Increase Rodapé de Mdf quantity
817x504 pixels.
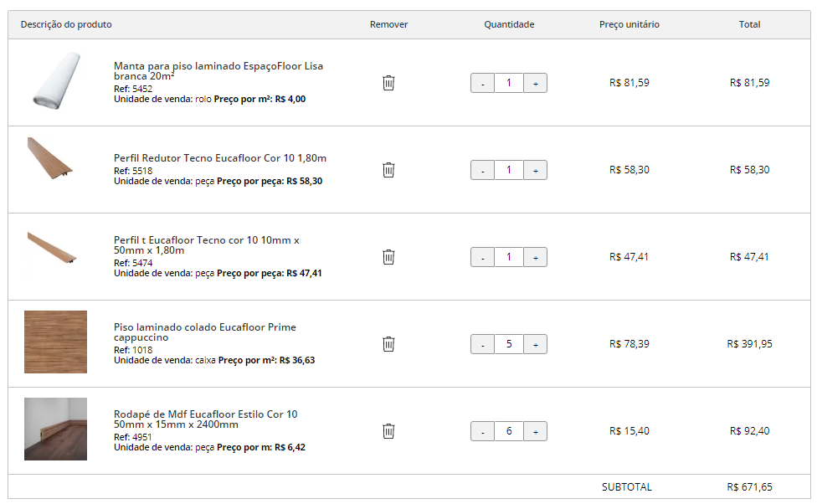(535, 431)
